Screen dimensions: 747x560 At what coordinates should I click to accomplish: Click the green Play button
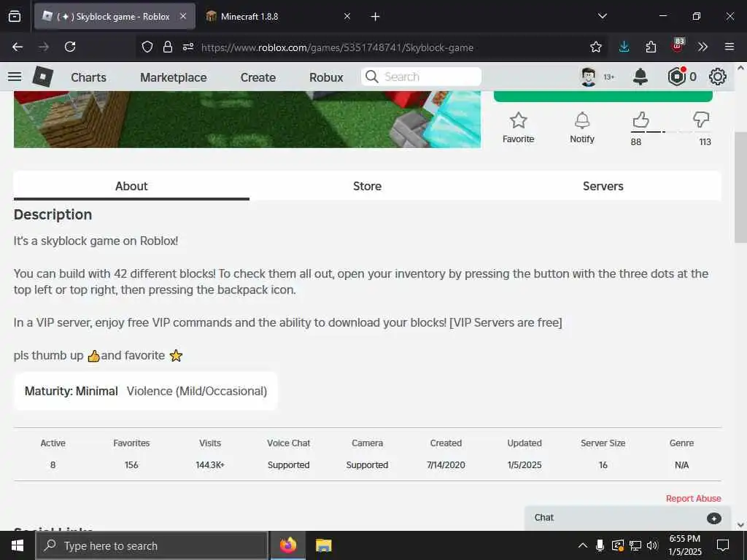tap(603, 96)
